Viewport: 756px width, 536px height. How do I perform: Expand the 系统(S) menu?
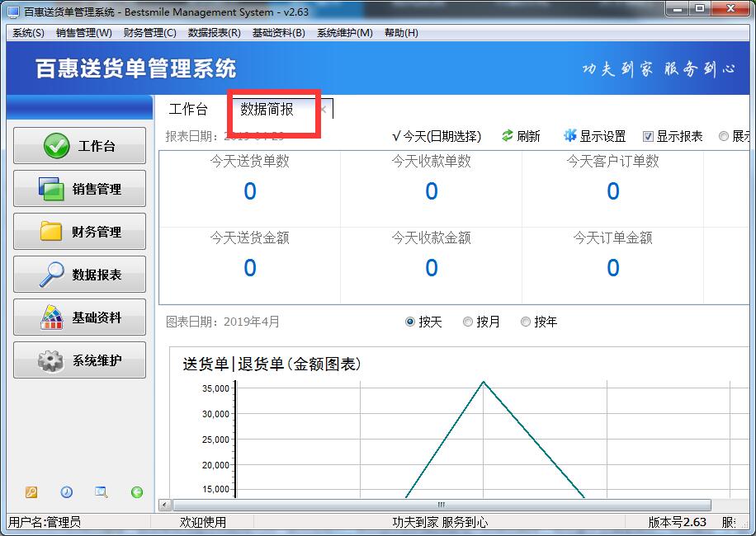tap(28, 33)
